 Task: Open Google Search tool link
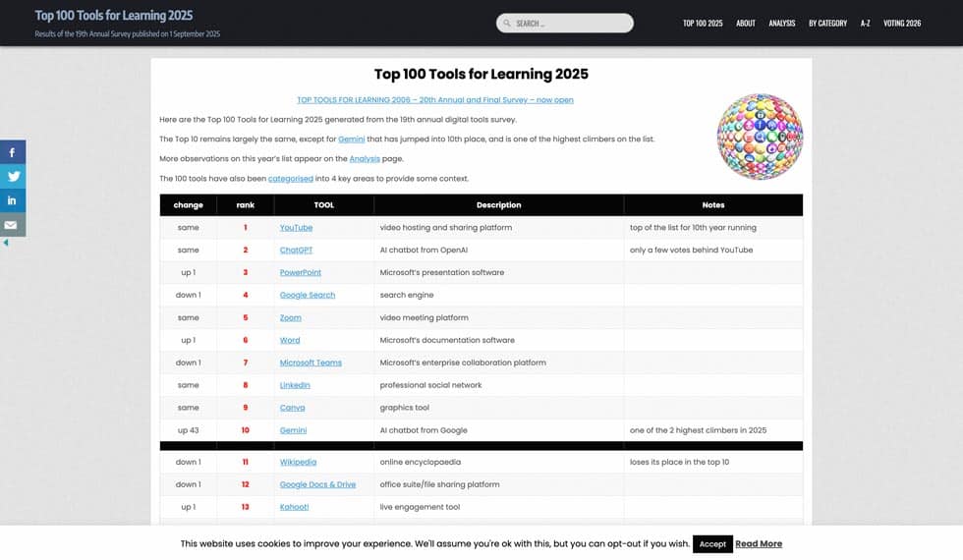pyautogui.click(x=307, y=296)
